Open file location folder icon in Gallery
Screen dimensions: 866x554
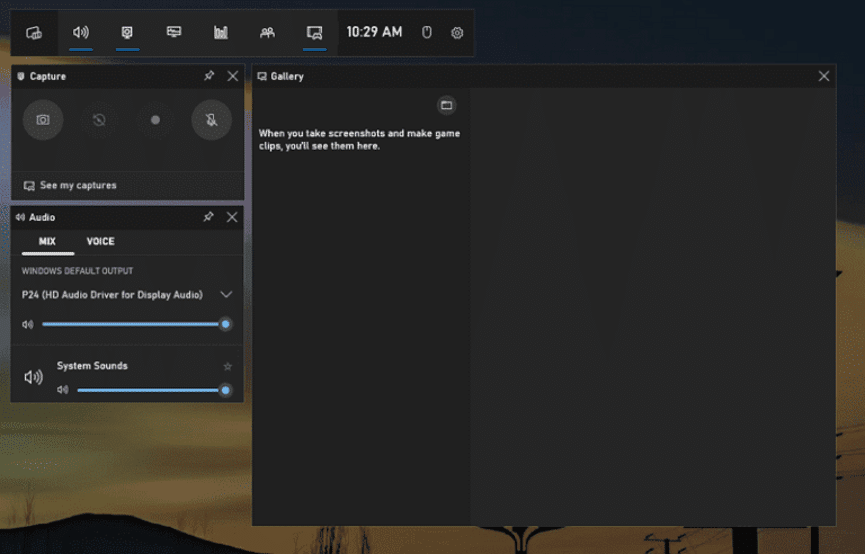click(x=447, y=105)
